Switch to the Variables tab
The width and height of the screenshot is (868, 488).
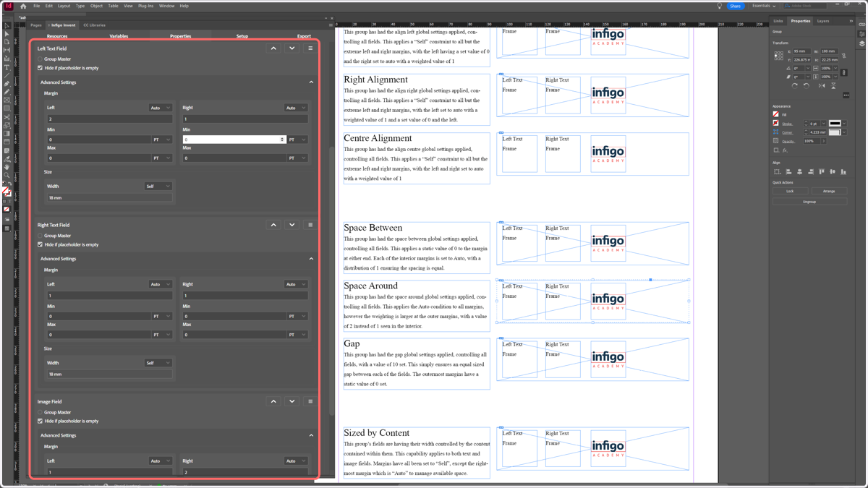(119, 36)
